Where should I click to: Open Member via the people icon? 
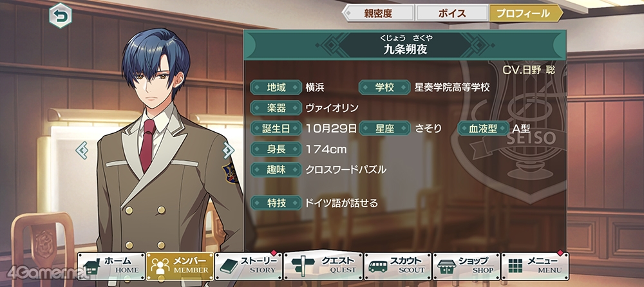point(160,266)
